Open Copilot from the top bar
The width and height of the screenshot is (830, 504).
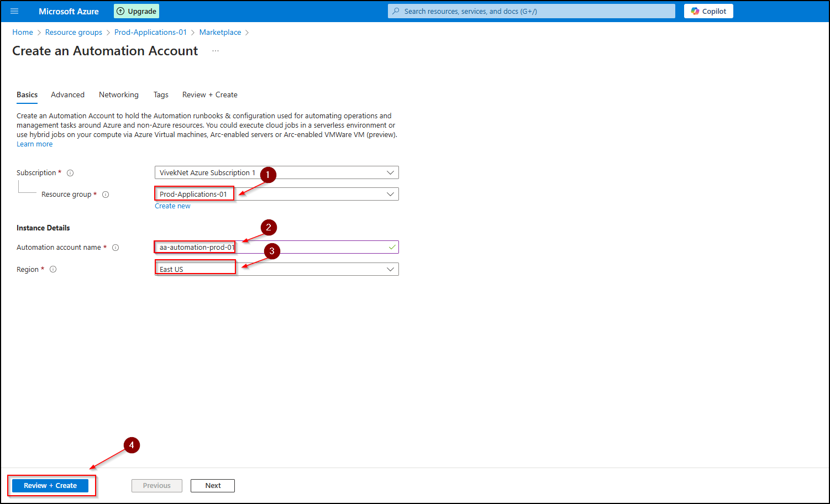(x=708, y=11)
